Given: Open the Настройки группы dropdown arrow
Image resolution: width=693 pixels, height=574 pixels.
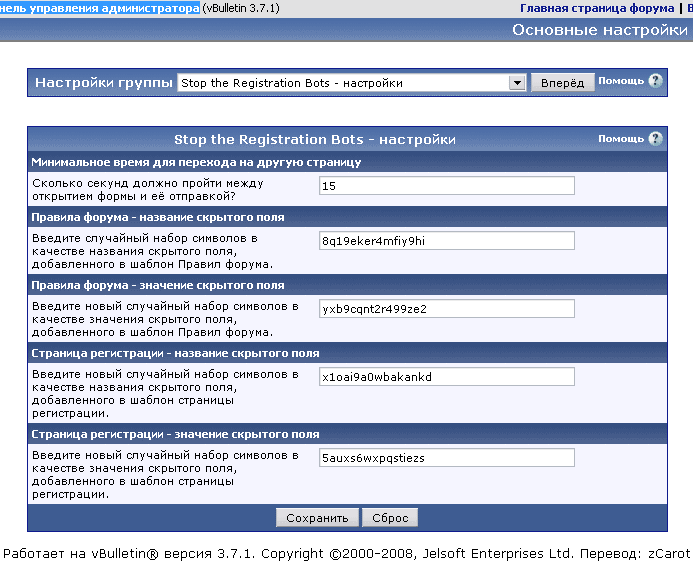Looking at the screenshot, I should pos(517,83).
